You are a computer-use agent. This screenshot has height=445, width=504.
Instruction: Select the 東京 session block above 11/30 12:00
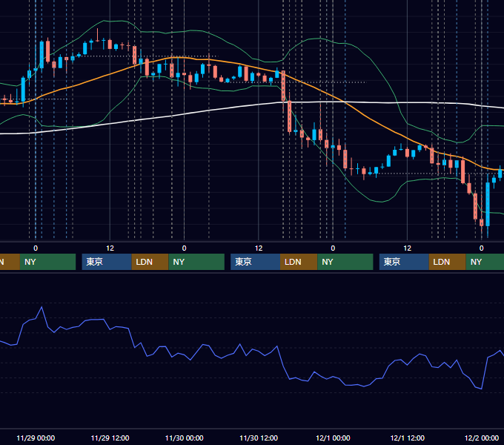(255, 262)
